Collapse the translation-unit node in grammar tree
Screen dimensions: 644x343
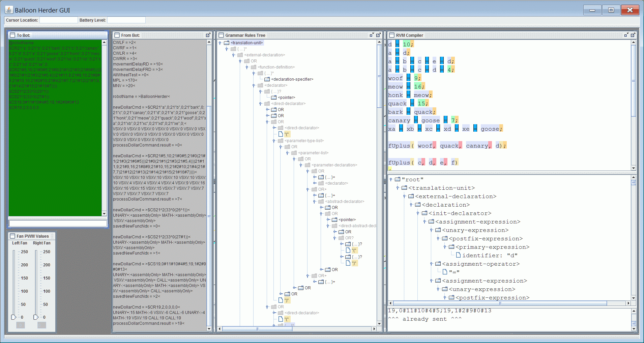220,43
